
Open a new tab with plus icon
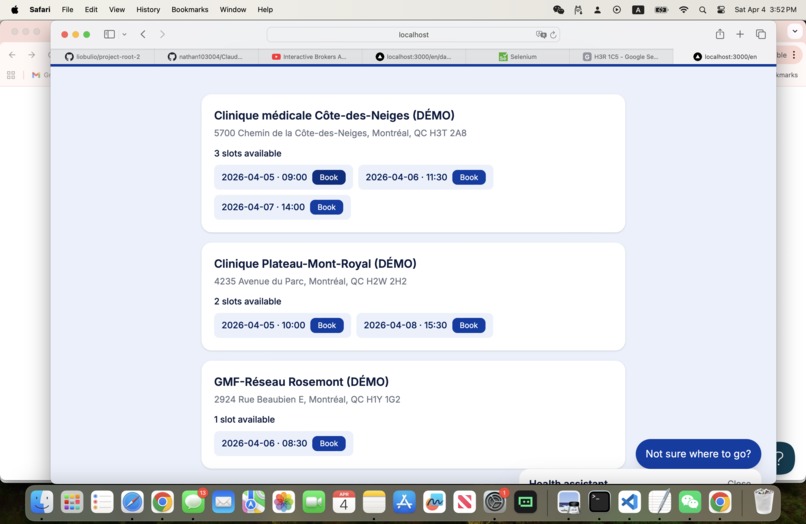pos(740,34)
